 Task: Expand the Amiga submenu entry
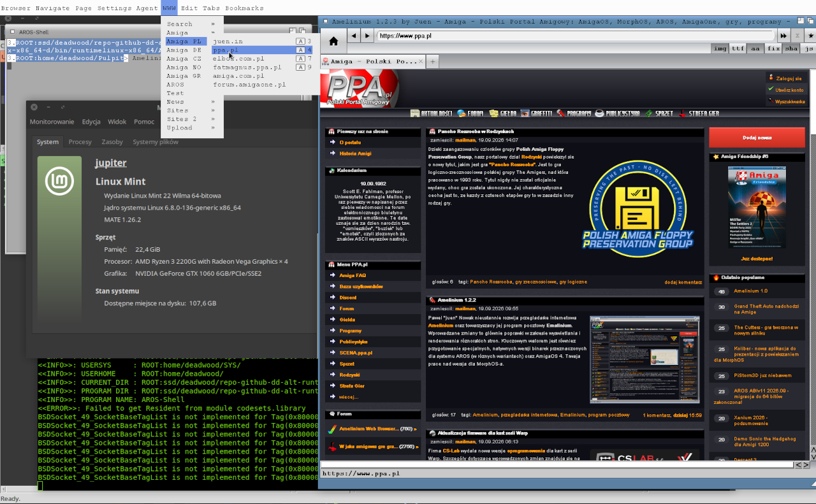point(192,32)
